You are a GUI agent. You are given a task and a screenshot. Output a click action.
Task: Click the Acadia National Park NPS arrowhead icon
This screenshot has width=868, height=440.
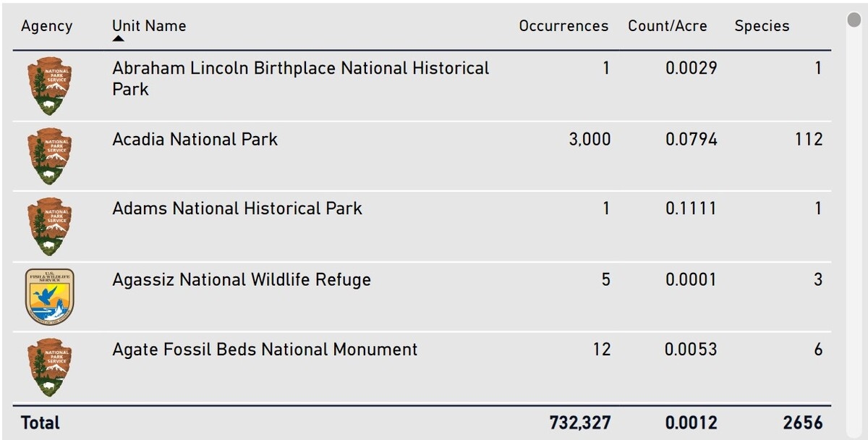tap(49, 156)
